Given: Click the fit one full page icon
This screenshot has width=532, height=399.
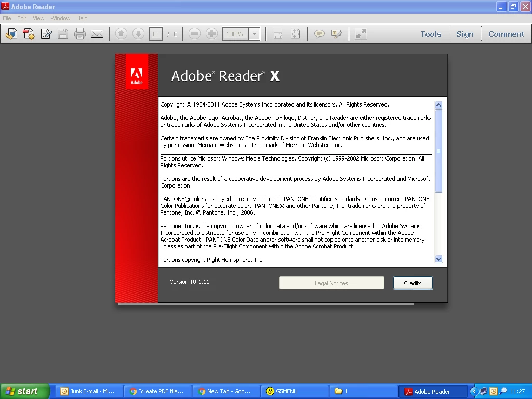Looking at the screenshot, I should (x=295, y=34).
